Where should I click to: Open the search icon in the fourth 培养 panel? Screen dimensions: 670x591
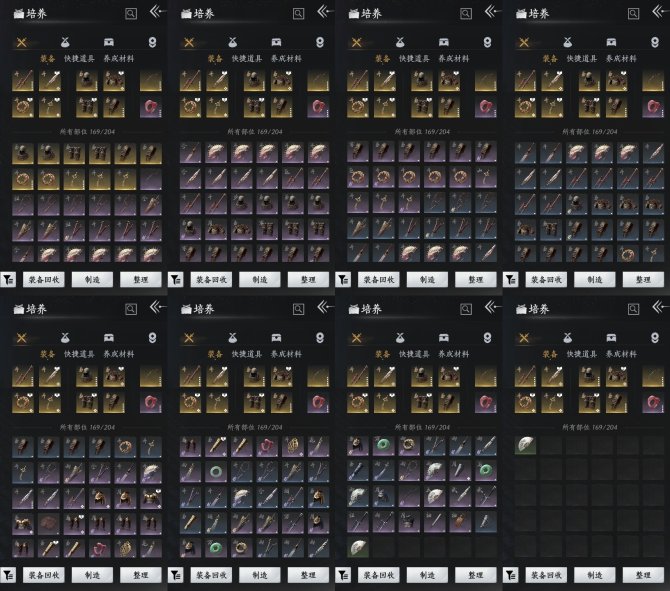(633, 14)
